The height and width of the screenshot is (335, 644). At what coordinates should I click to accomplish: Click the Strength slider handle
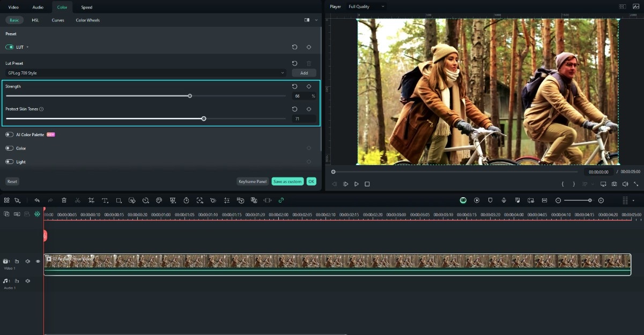(190, 96)
